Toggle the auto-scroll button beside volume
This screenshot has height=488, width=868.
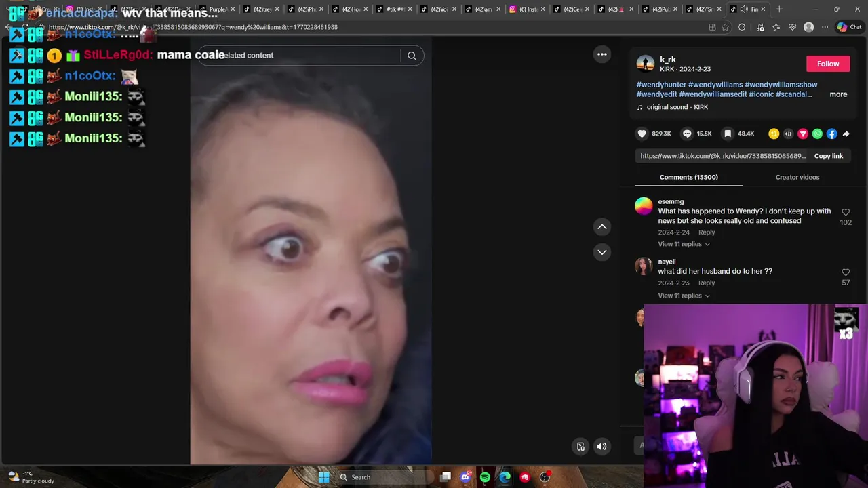(x=580, y=446)
